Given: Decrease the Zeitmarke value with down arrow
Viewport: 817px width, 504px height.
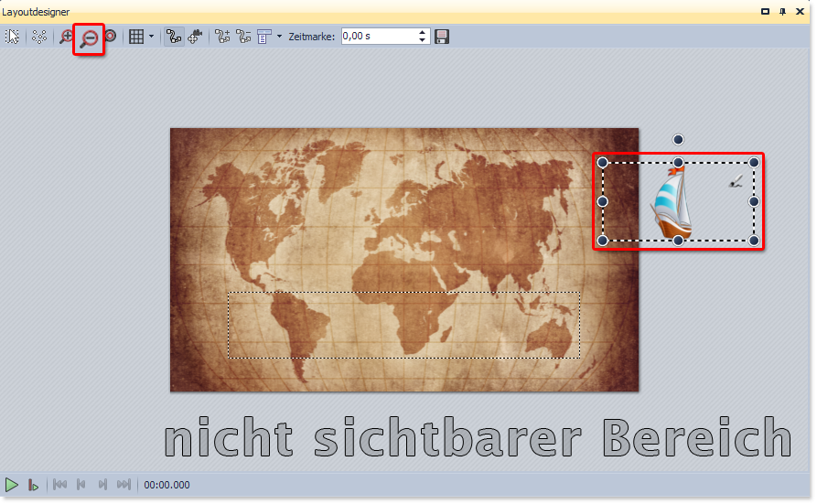Looking at the screenshot, I should tap(422, 40).
